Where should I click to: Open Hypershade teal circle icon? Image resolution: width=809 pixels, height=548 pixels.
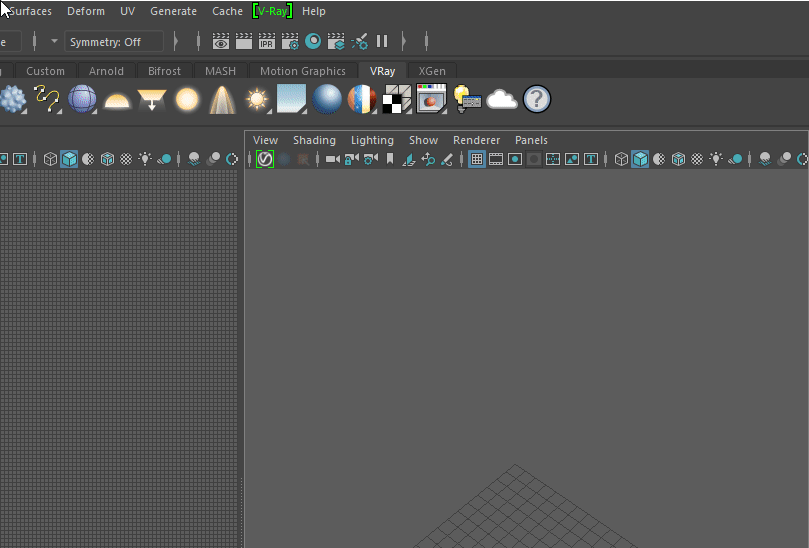(313, 41)
